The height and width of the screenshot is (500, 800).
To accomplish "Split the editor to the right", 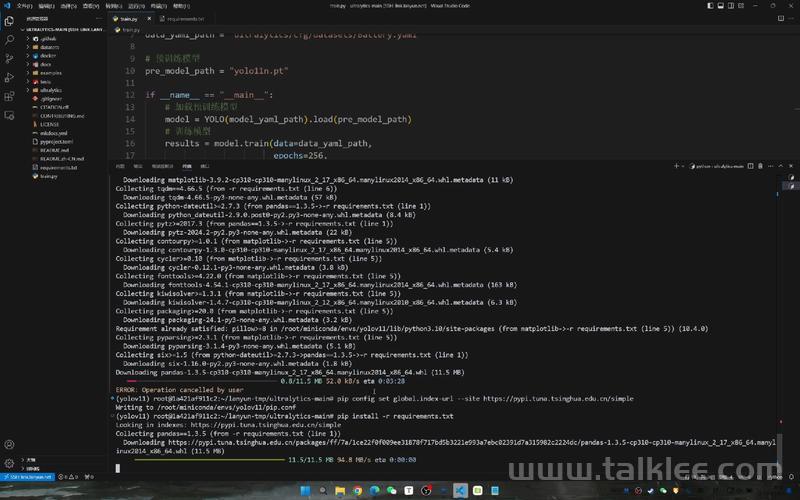I will click(781, 18).
